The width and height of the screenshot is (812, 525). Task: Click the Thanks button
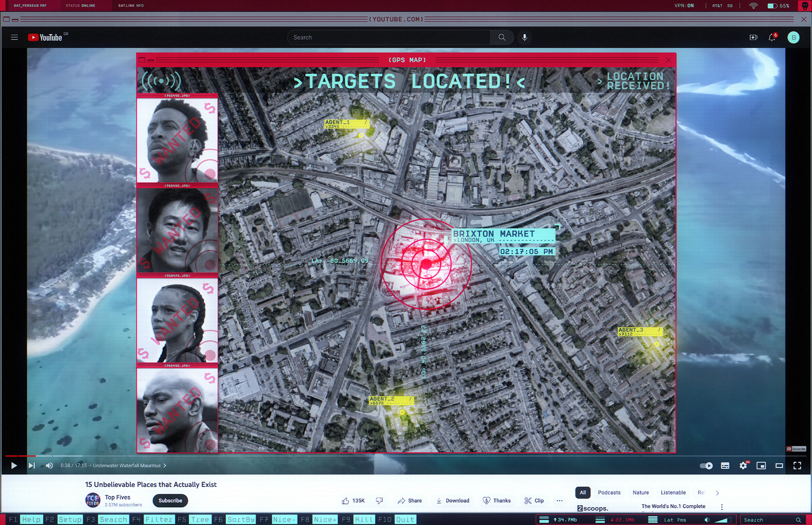click(x=497, y=500)
